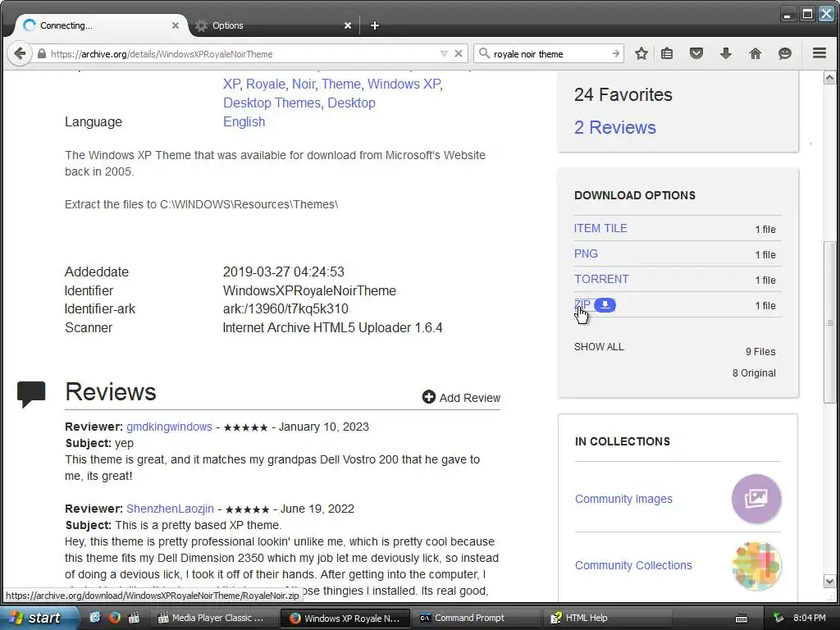Screen dimensions: 840x630
Task: Submit search with the go arrow
Action: click(x=615, y=53)
